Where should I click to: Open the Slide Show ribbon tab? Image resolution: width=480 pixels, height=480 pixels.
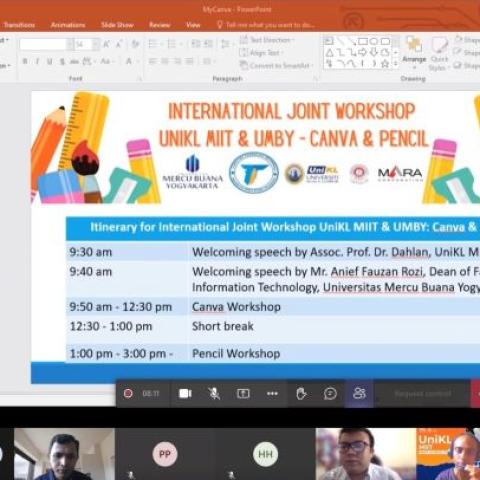[x=117, y=25]
